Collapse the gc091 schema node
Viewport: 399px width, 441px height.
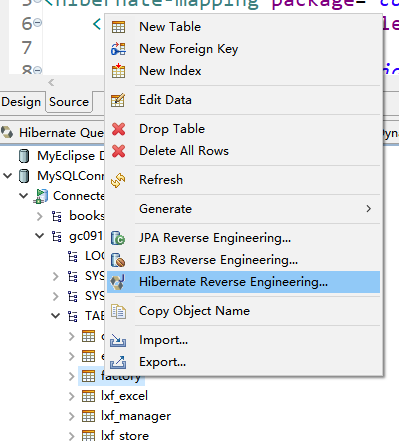point(40,236)
